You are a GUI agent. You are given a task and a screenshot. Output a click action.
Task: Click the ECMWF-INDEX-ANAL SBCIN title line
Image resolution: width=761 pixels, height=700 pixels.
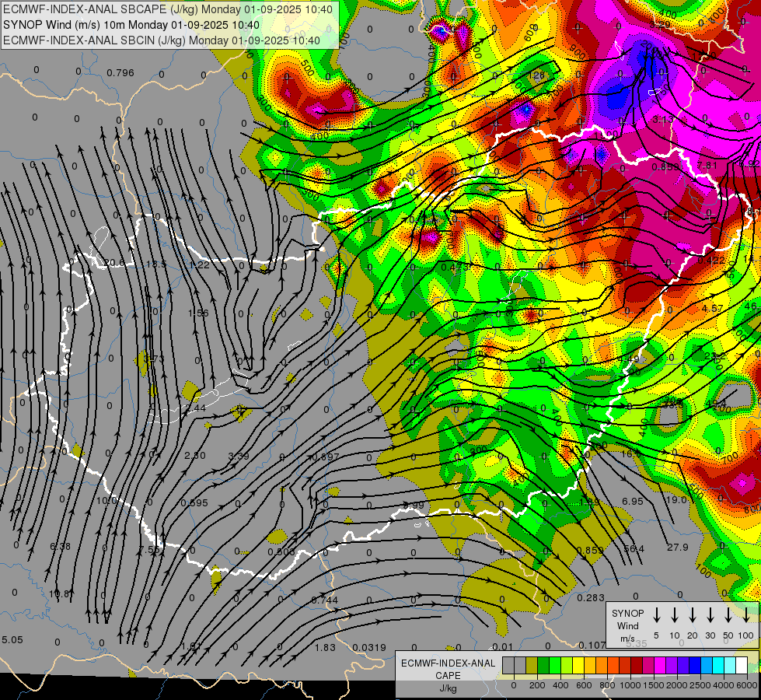(x=162, y=40)
